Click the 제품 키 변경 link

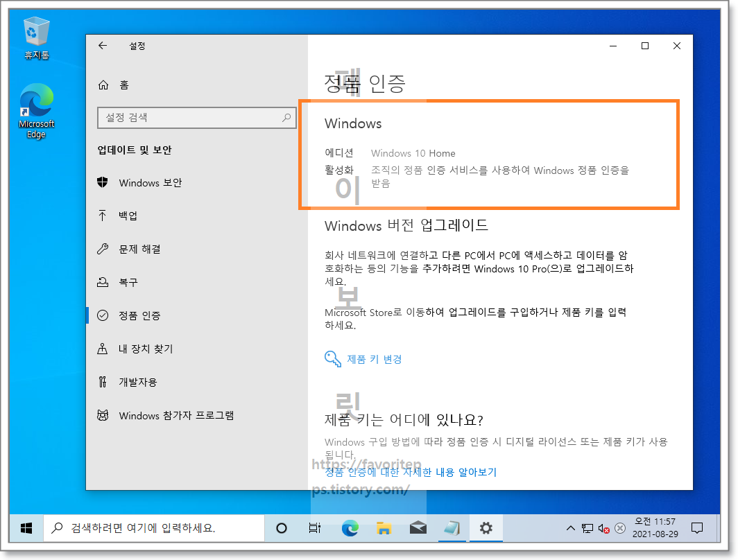click(x=374, y=359)
